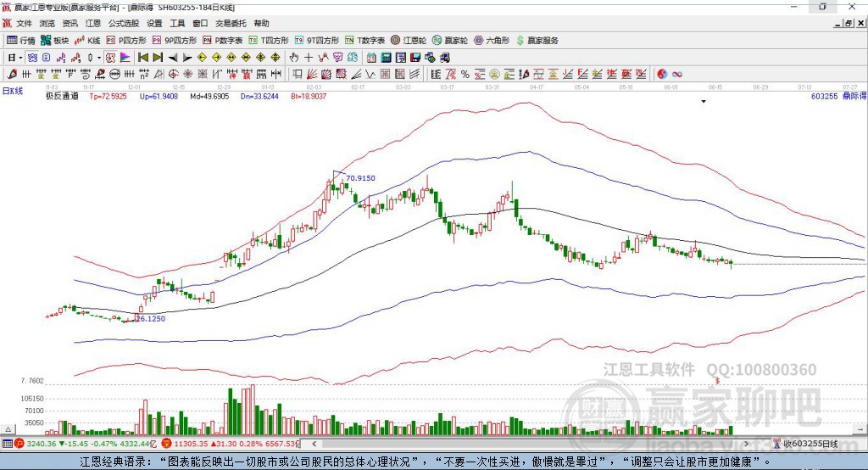Jump to first bar icon
Viewport: 868px width, 470px height.
(142, 58)
